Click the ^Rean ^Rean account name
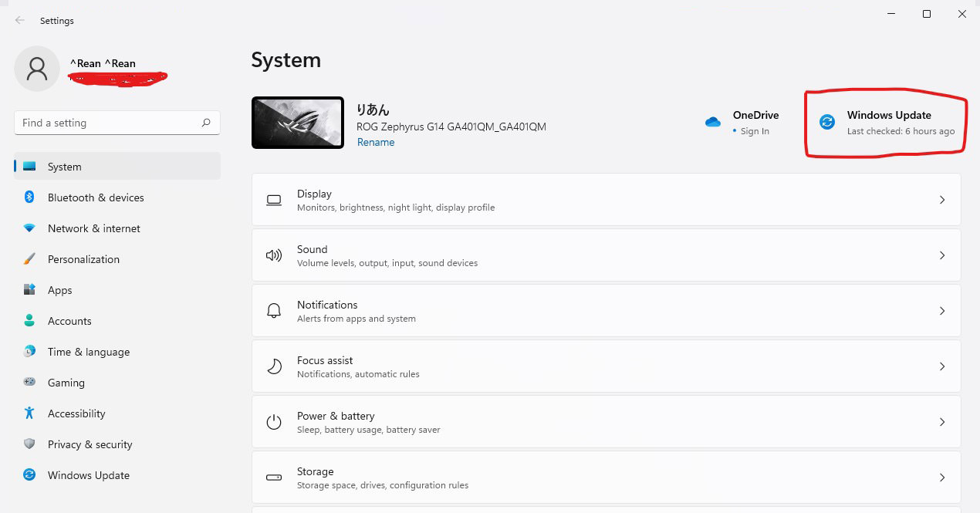 103,63
